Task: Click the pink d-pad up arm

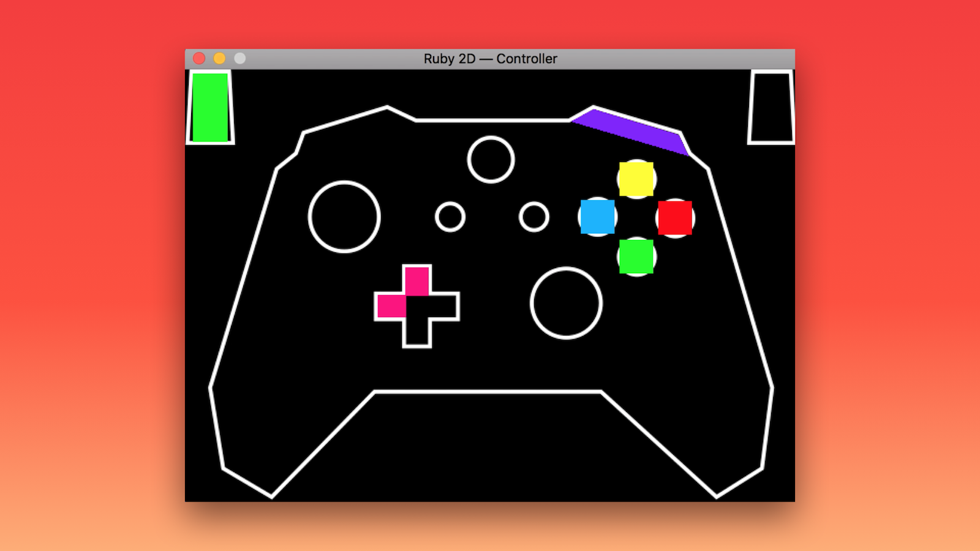Action: point(417,281)
